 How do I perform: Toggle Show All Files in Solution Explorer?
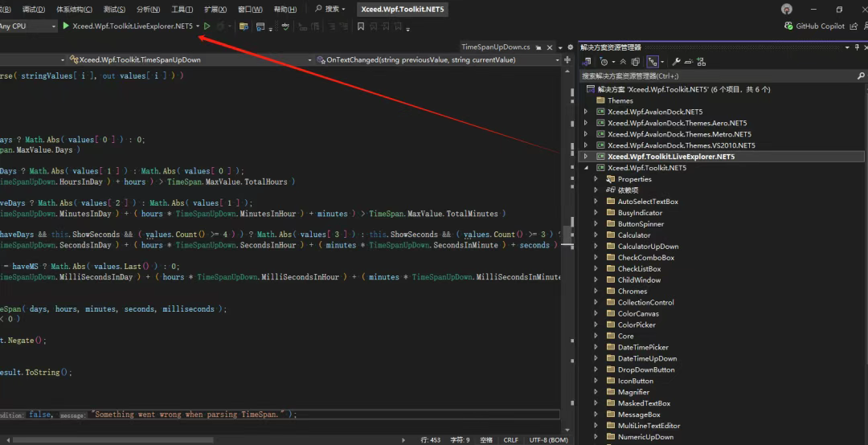pos(635,62)
